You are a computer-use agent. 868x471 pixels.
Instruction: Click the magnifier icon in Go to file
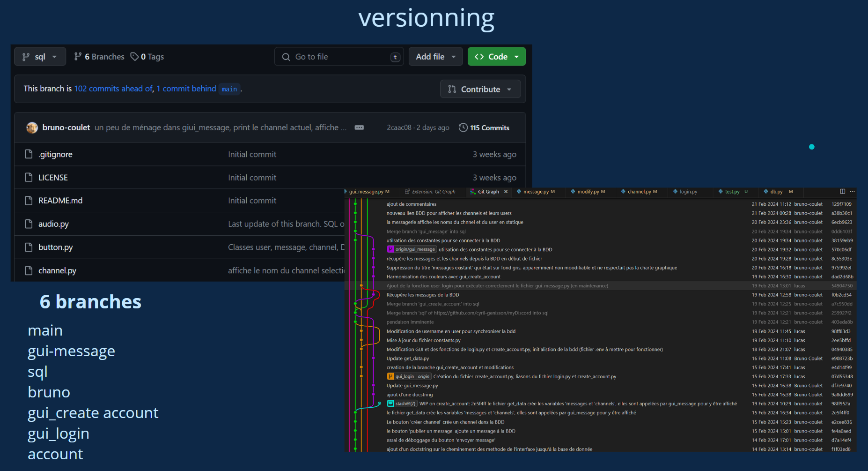pos(286,57)
